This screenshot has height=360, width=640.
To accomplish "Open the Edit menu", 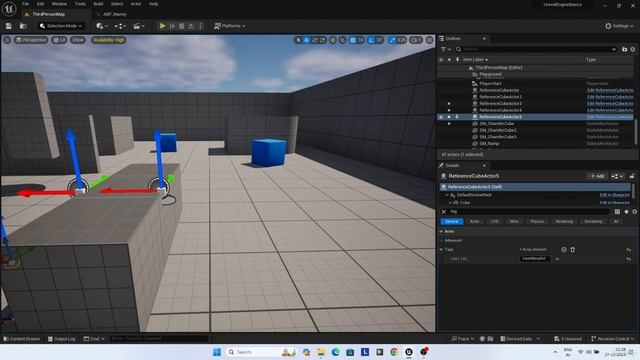I will [x=40, y=4].
